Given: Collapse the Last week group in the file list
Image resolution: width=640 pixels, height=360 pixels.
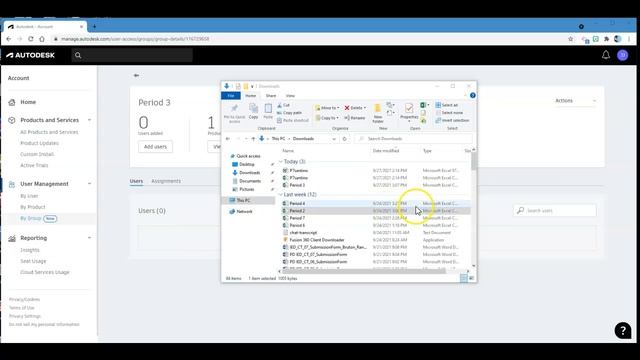Looking at the screenshot, I should (x=281, y=195).
